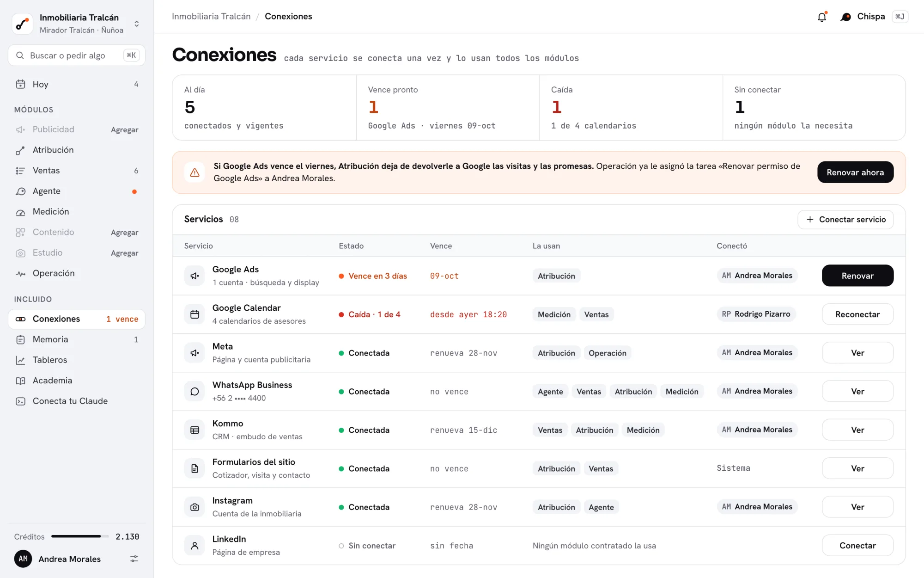Viewport: 924px width, 578px height.
Task: Click the Hoy calendar icon in sidebar
Action: [x=20, y=84]
